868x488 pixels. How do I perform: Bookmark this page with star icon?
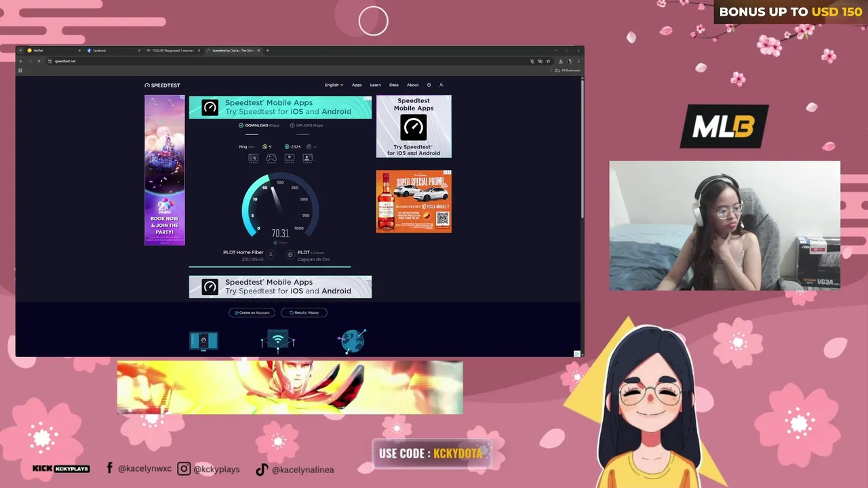[548, 61]
